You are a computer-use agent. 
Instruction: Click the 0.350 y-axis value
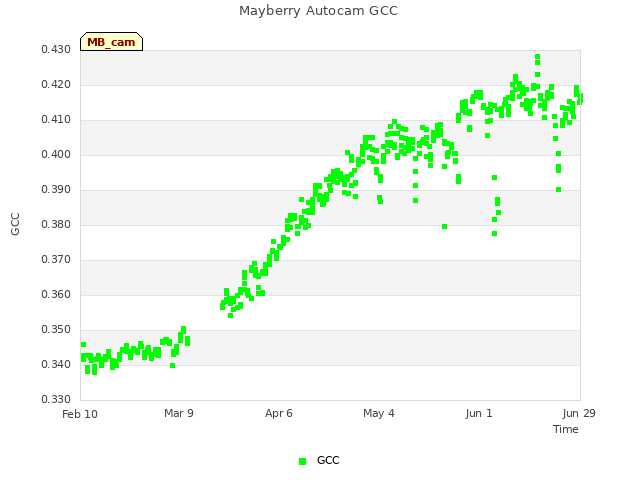56,330
